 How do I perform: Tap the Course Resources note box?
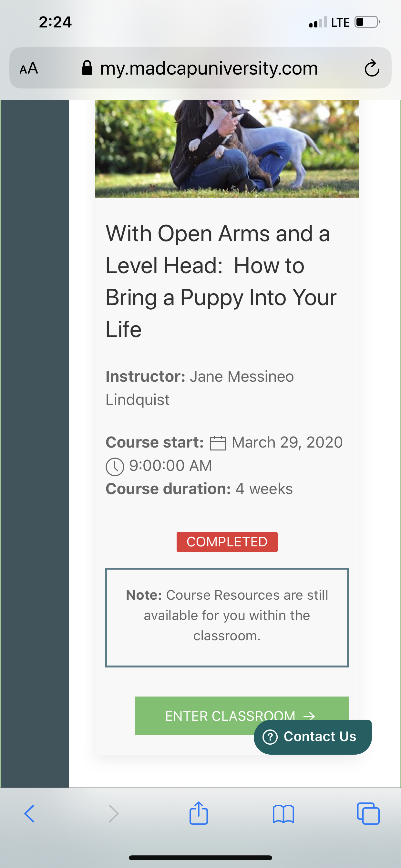click(227, 617)
